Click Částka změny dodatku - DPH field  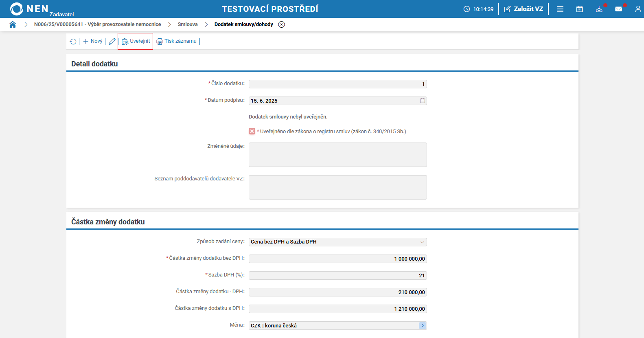(x=338, y=292)
